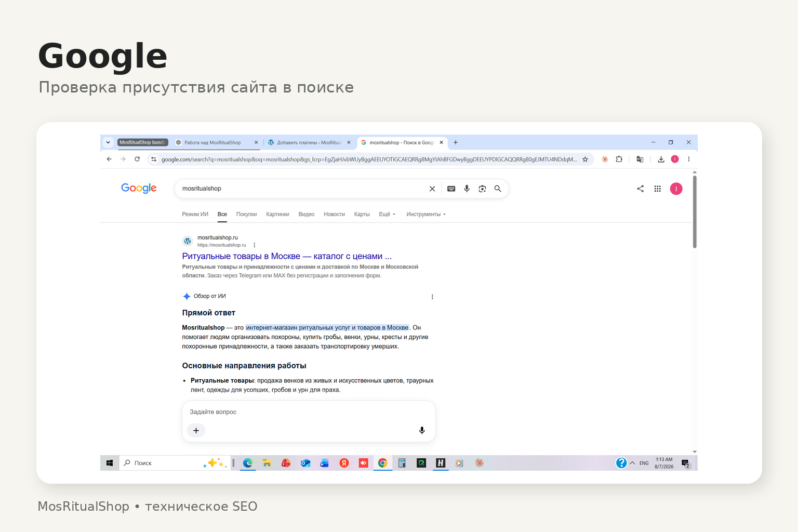Select the mosritualshop Google search tab

click(x=397, y=142)
